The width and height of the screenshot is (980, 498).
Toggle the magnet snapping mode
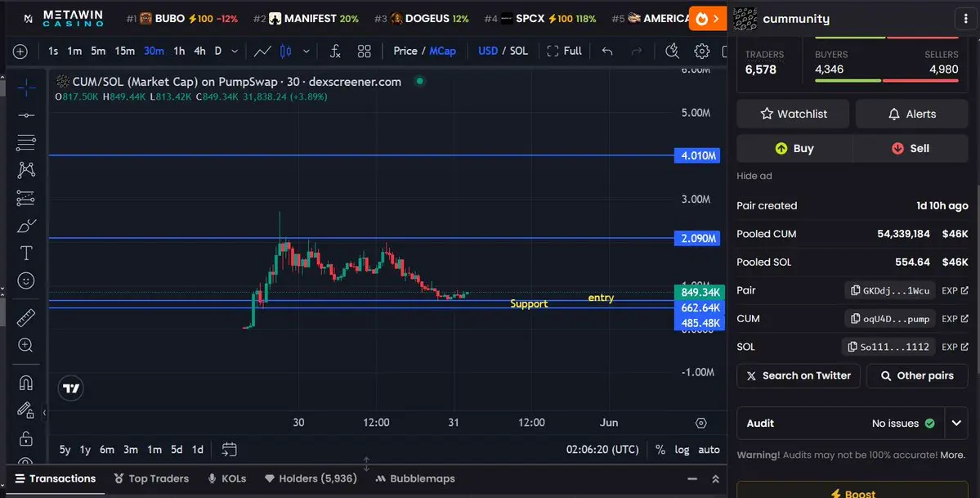tap(26, 382)
